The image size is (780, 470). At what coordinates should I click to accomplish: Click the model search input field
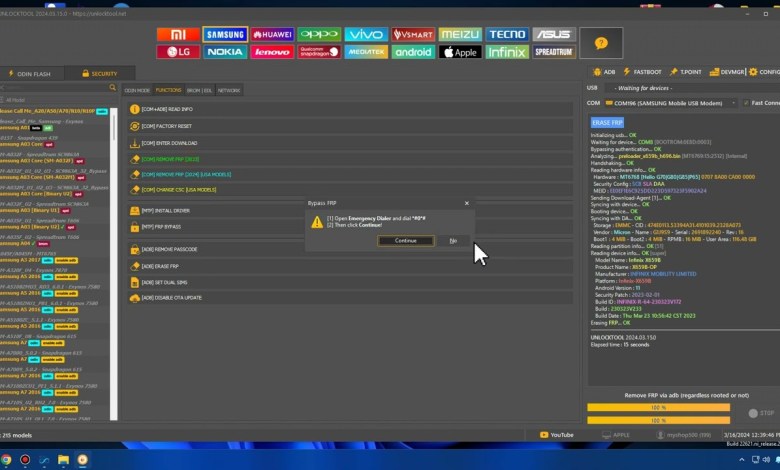coord(54,88)
